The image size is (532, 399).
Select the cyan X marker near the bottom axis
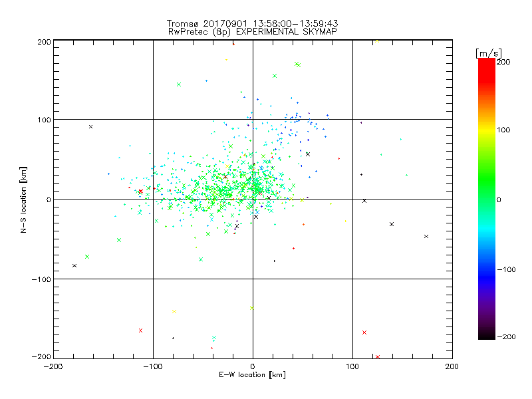(214, 338)
